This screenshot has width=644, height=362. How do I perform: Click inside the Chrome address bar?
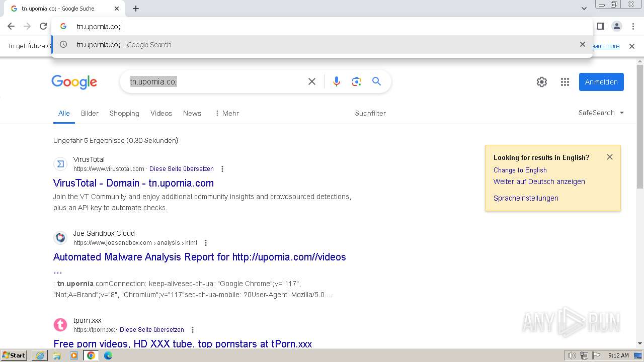(322, 26)
